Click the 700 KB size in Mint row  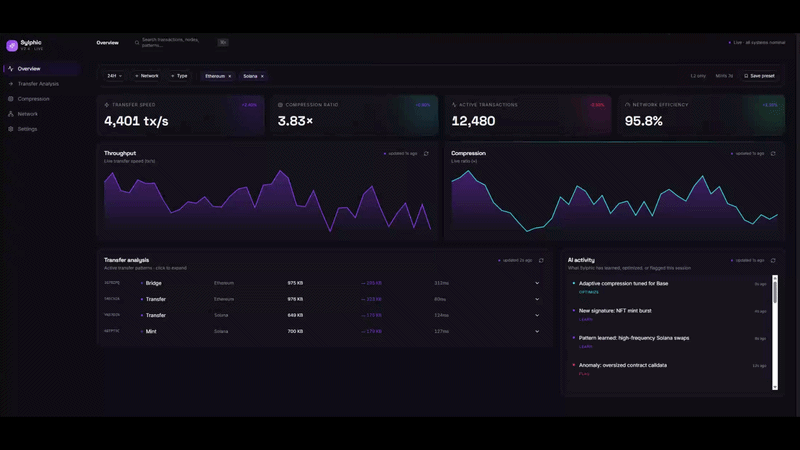295,332
